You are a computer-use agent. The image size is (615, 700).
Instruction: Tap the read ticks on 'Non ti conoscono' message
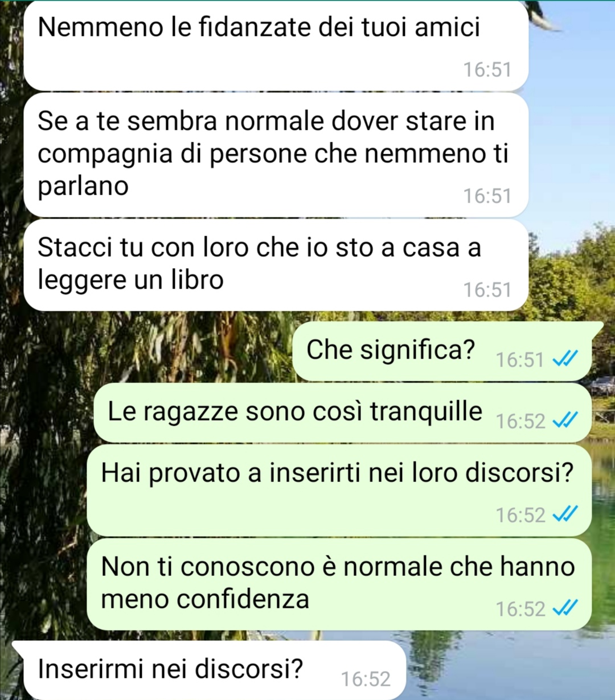(x=566, y=608)
